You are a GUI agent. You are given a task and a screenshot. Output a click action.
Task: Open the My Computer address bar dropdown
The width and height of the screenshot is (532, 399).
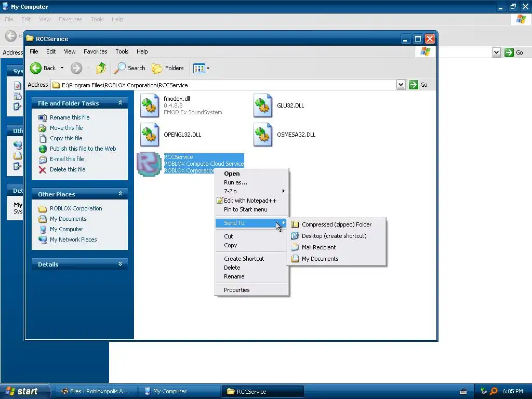pos(496,52)
